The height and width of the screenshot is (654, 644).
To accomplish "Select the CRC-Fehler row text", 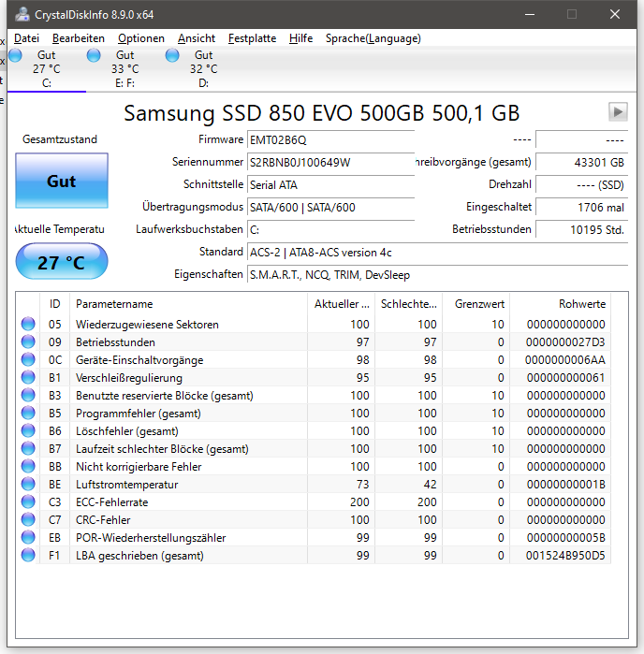I will (103, 520).
